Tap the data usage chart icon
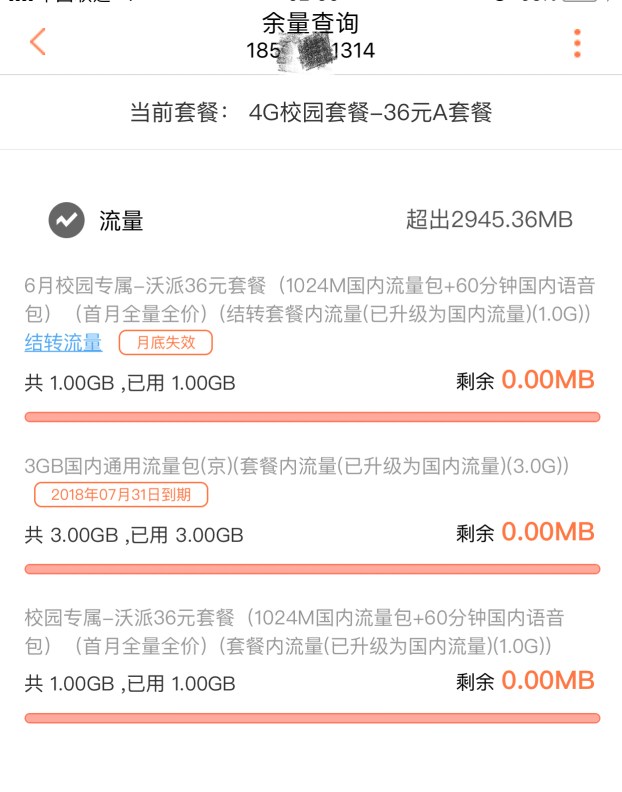 [66, 220]
